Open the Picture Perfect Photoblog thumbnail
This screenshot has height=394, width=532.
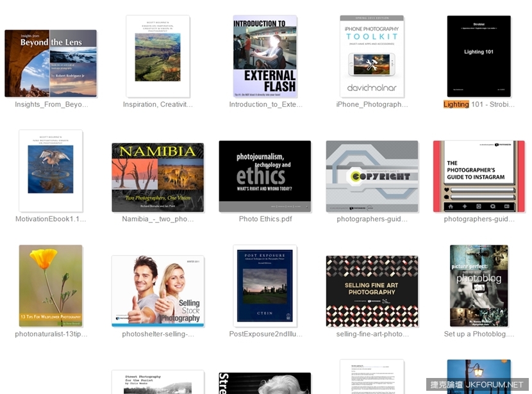[479, 286]
